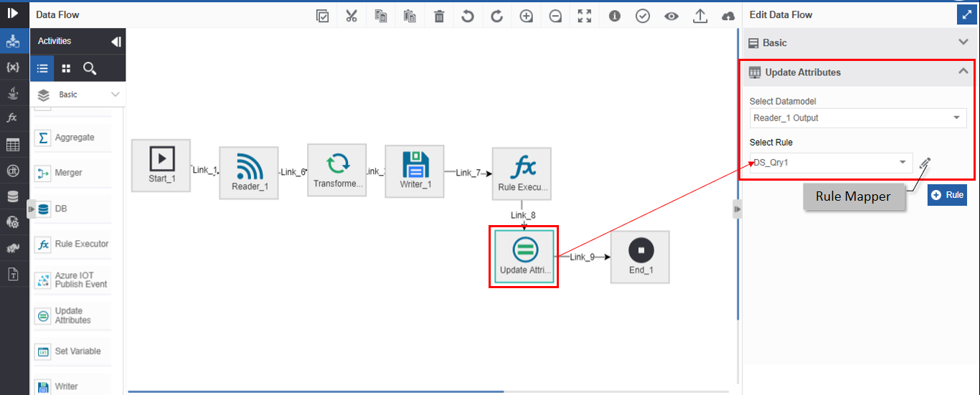This screenshot has width=980, height=395.
Task: Select the Merger activity
Action: [72, 173]
